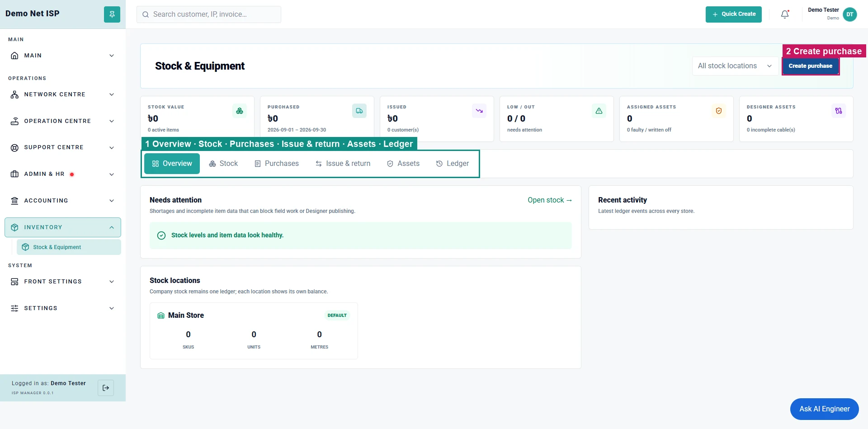Image resolution: width=868 pixels, height=429 pixels.
Task: Open Stock & Equipment in sidebar
Action: tap(69, 247)
